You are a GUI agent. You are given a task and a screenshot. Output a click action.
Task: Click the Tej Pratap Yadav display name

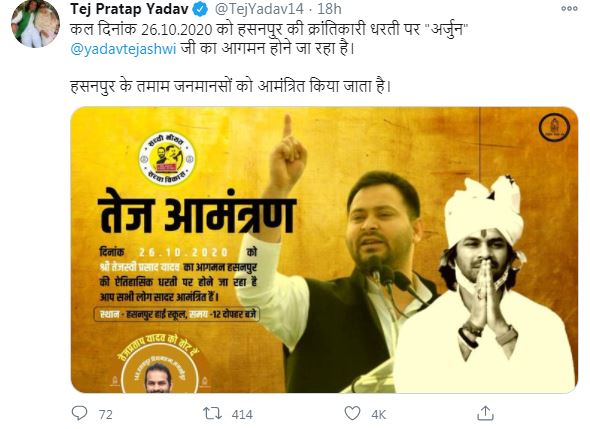point(129,9)
